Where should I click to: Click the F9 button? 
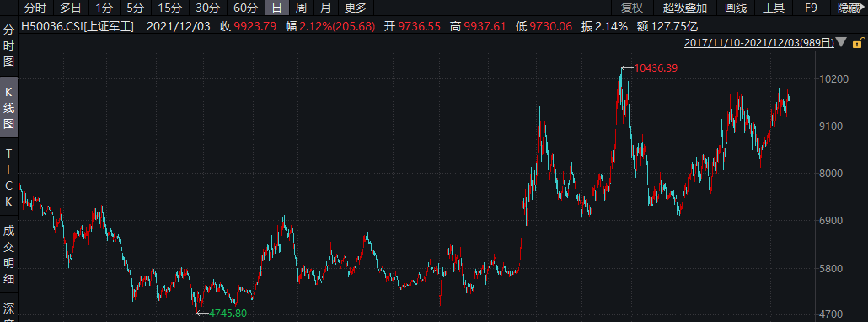pyautogui.click(x=811, y=8)
